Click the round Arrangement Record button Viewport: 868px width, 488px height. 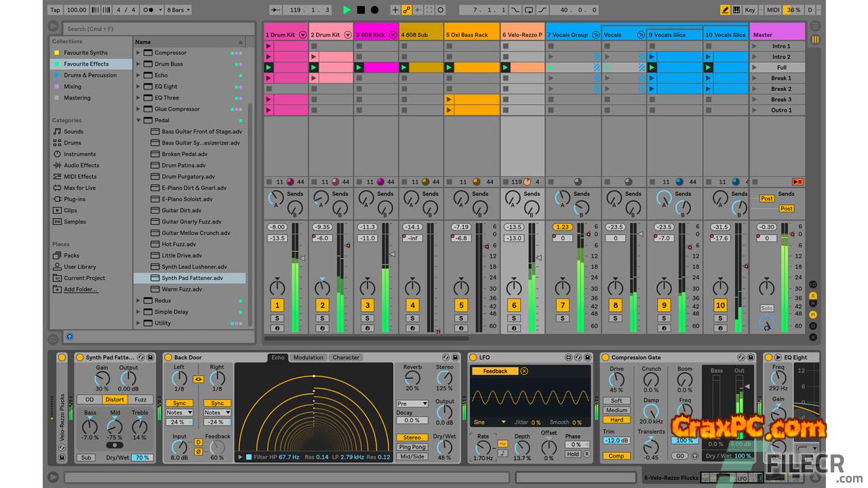pyautogui.click(x=374, y=10)
